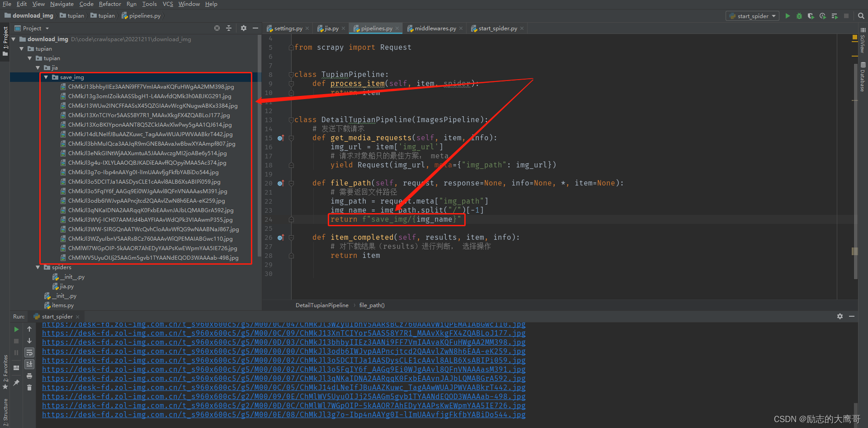Open the Refactor menu
Image resolution: width=868 pixels, height=428 pixels.
tap(110, 4)
